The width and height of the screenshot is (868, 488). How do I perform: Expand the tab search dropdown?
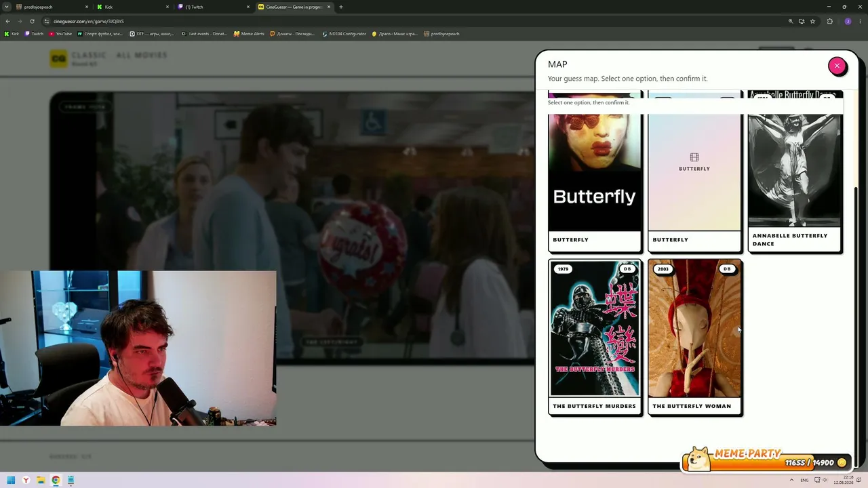(x=7, y=7)
